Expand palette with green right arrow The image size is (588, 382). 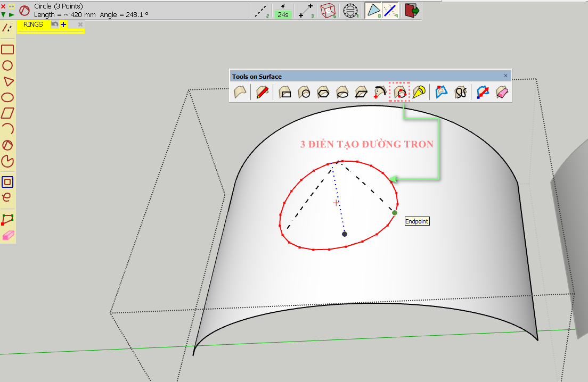click(x=11, y=15)
